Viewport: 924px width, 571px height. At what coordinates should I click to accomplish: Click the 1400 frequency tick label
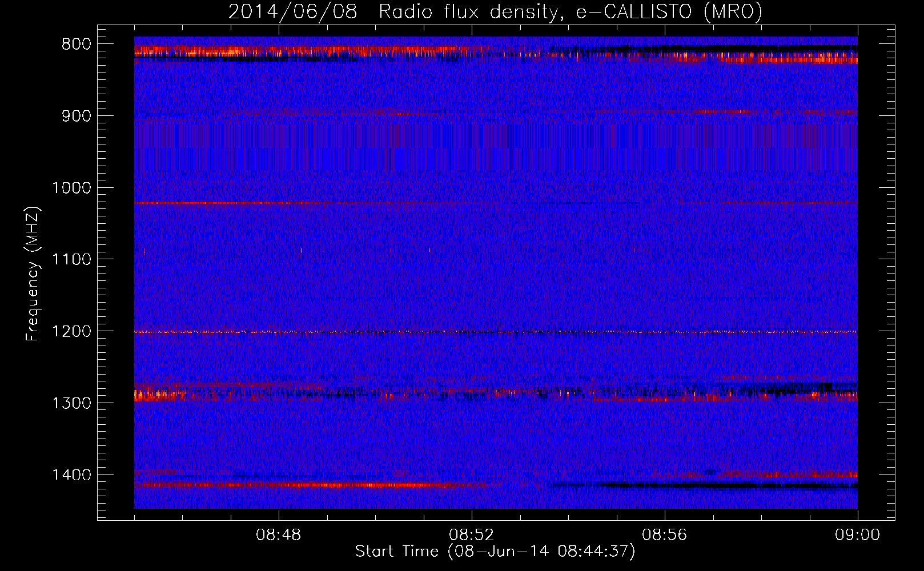[71, 475]
